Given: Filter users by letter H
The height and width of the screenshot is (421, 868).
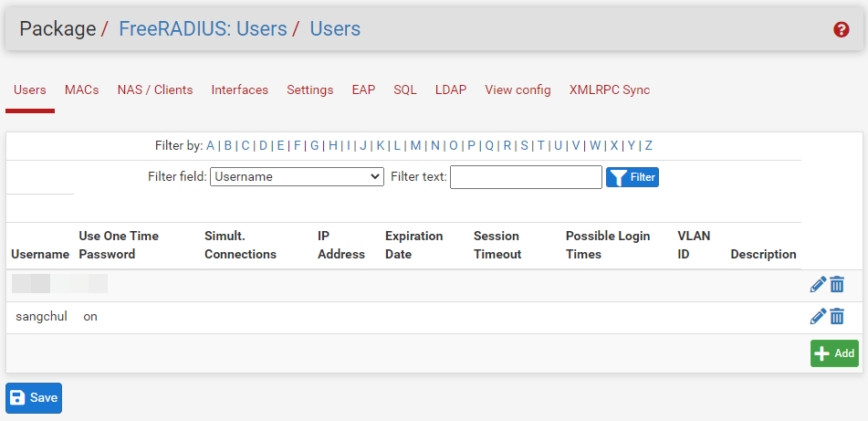Looking at the screenshot, I should pos(333,146).
